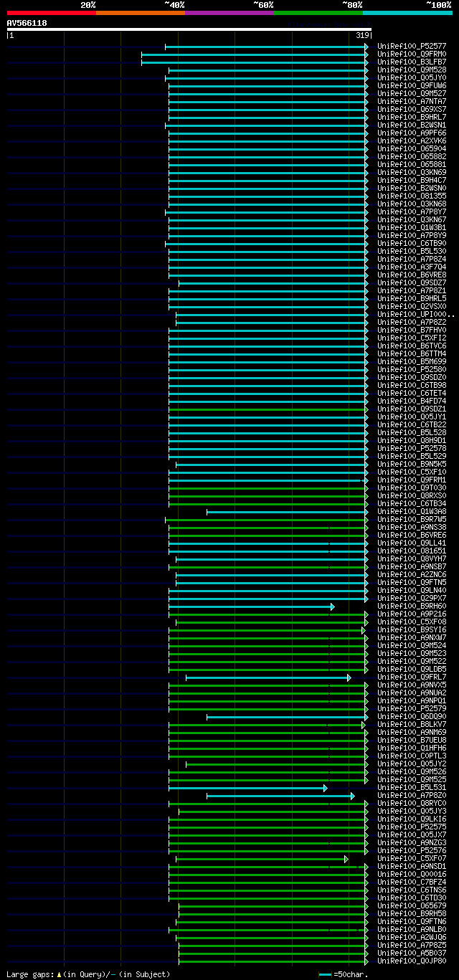The height and width of the screenshot is (980, 459).
Task: Select label UniRef100_B9SYI6
Action: click(412, 630)
